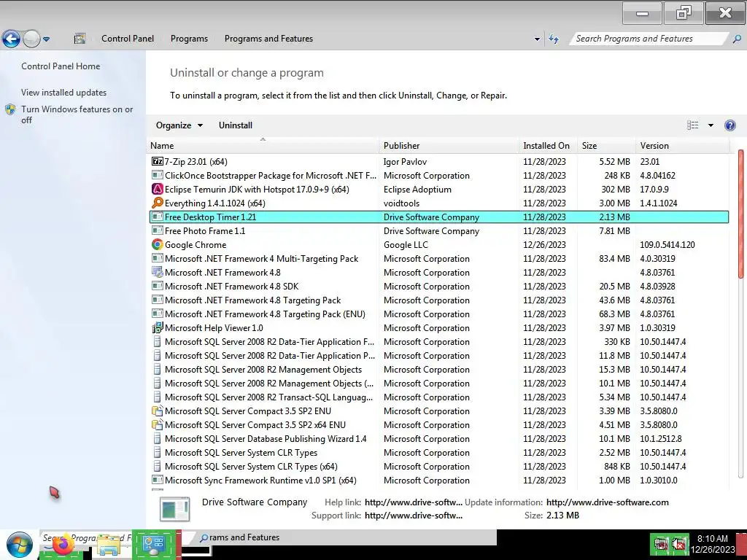
Task: Click the network tray icon
Action: pos(661,544)
